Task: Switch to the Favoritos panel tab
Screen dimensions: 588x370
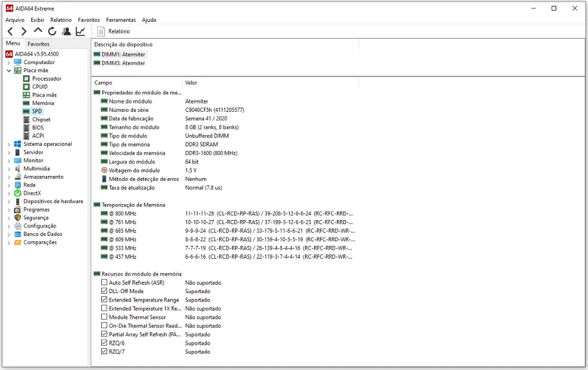Action: [38, 44]
